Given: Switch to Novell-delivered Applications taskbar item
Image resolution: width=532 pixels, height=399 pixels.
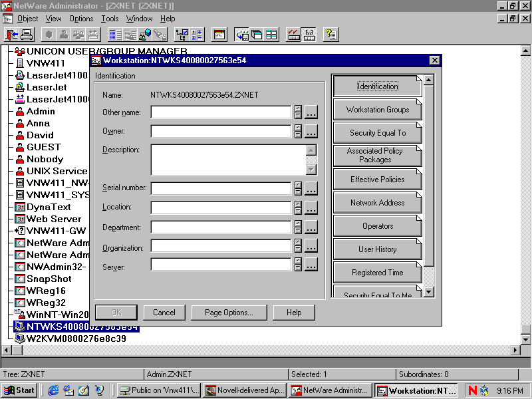Looking at the screenshot, I should click(245, 390).
